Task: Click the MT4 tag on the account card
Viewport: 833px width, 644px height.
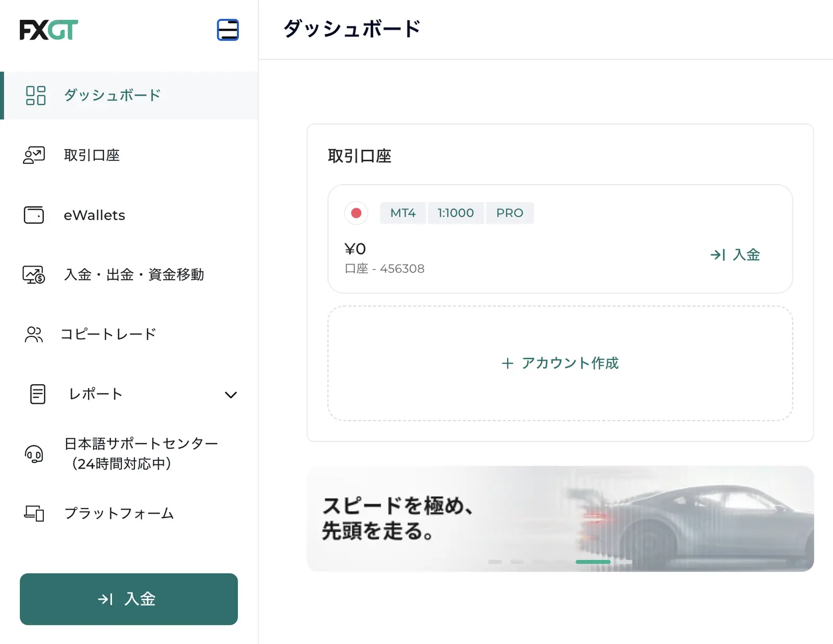Action: point(403,213)
